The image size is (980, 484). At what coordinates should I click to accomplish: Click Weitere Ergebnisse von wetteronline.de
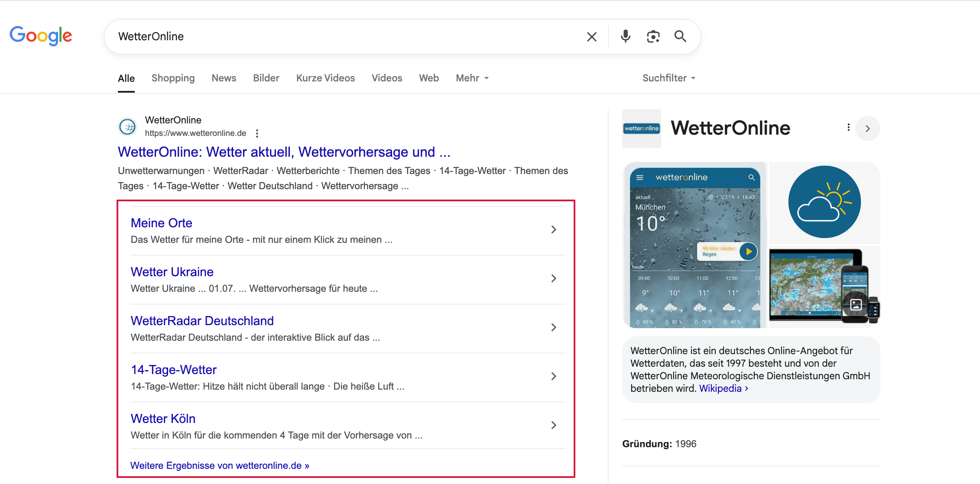pos(220,466)
